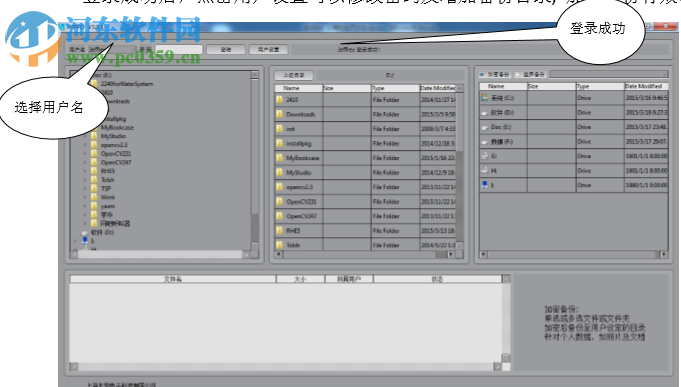Click the init folder icon in center list
This screenshot has width=681, height=387.
tap(280, 129)
